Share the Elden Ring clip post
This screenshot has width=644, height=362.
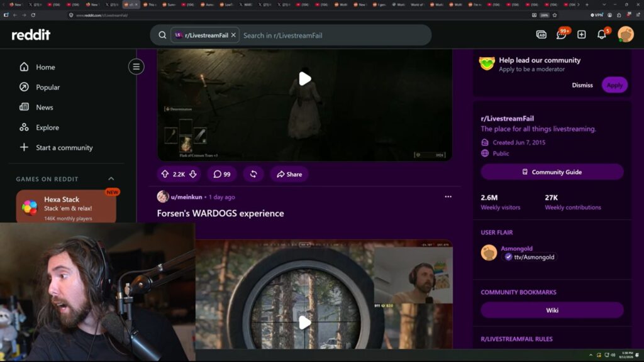(x=289, y=174)
